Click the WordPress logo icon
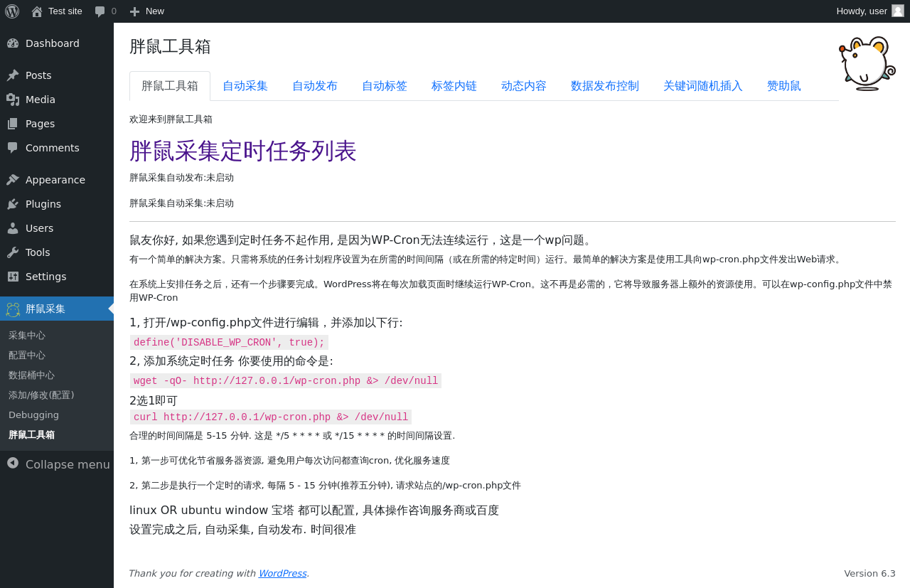The image size is (910, 588). coord(12,11)
